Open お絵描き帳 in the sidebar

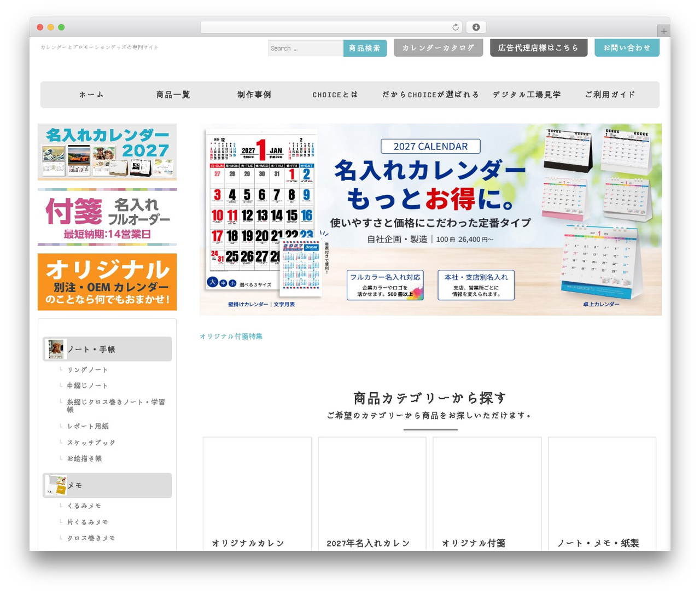coord(84,458)
